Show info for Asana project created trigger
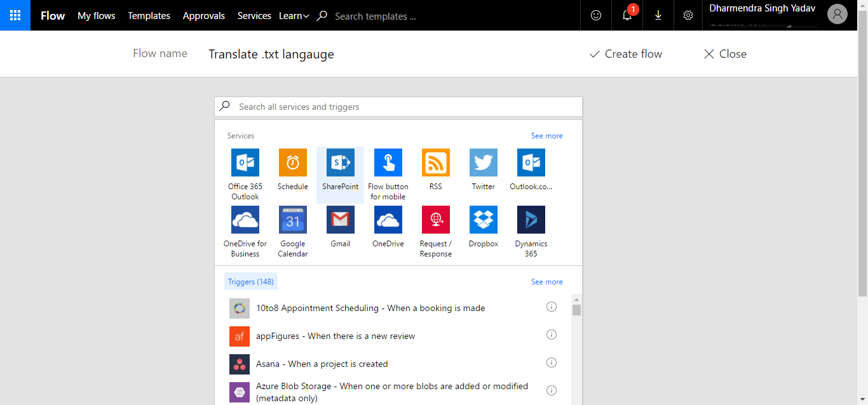Screen dimensions: 868x405 552,362
